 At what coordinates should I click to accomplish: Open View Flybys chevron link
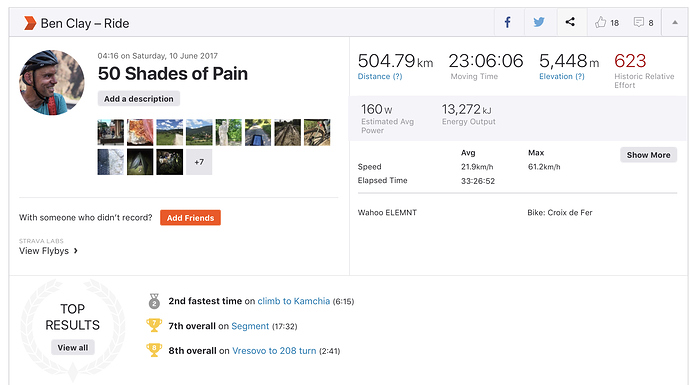[x=48, y=251]
